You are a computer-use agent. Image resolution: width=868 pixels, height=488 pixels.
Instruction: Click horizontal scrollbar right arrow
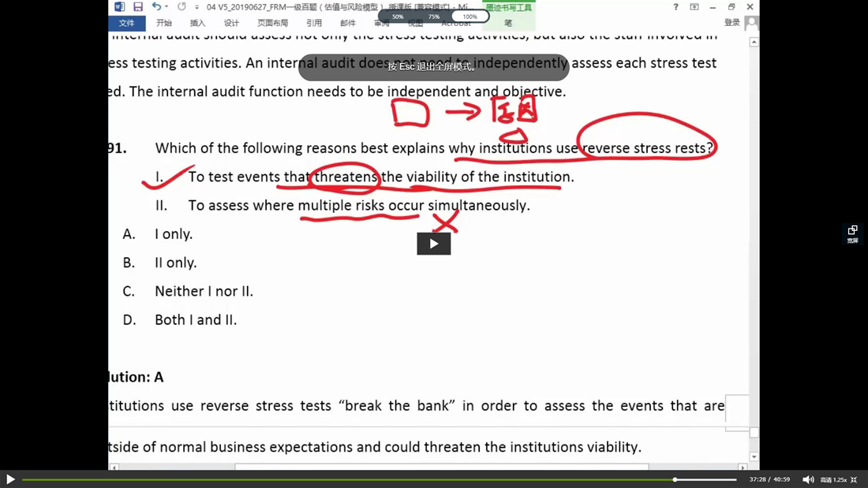tap(743, 468)
